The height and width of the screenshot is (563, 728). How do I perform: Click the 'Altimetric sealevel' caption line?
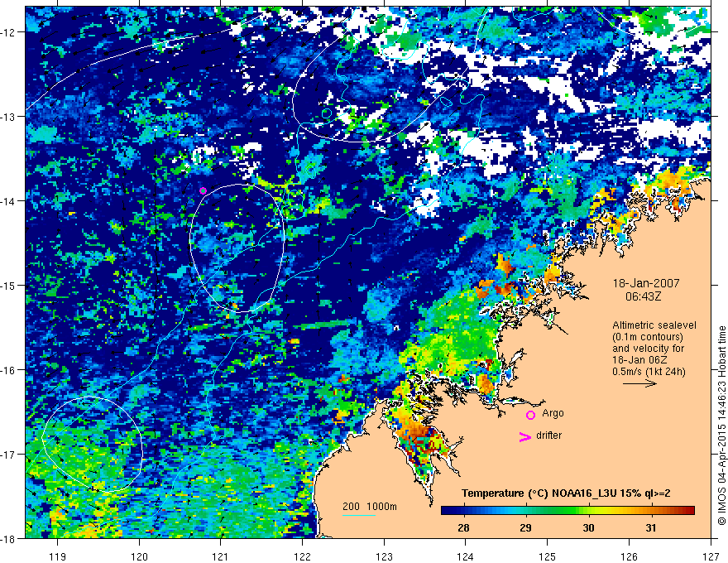click(x=654, y=325)
